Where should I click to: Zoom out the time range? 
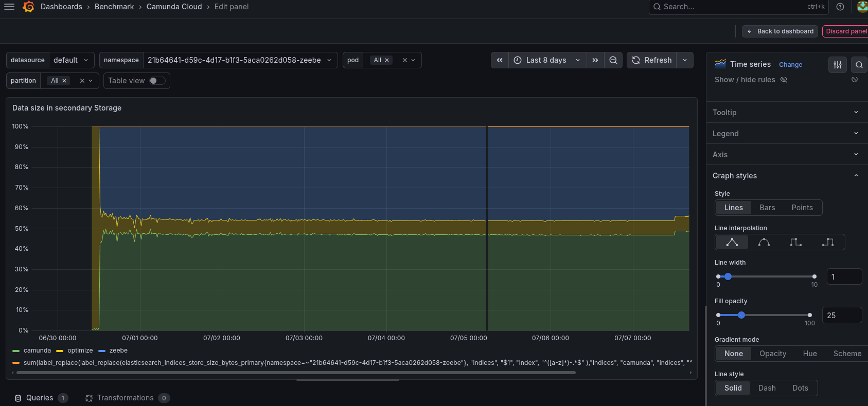(x=613, y=60)
